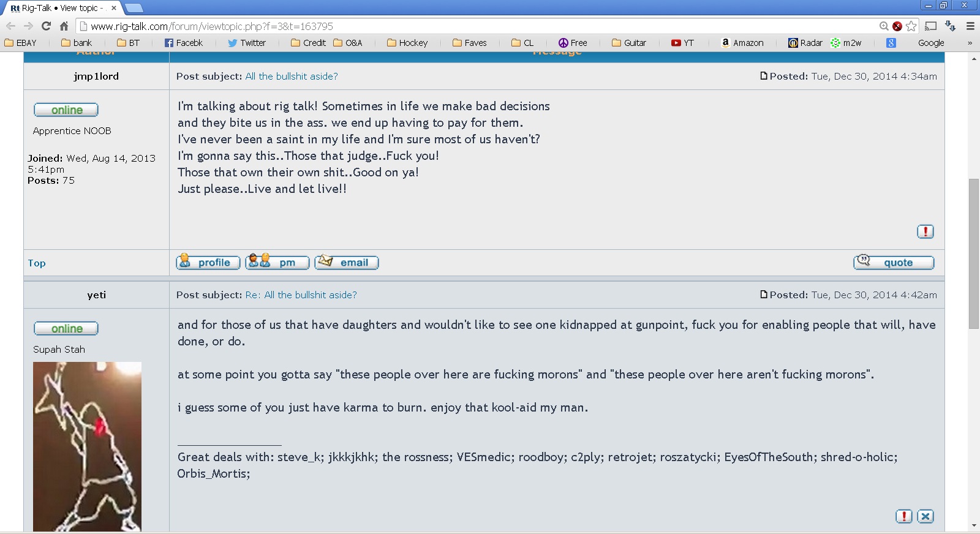This screenshot has width=980, height=534.
Task: Open the Amazon bookmark
Action: [742, 43]
